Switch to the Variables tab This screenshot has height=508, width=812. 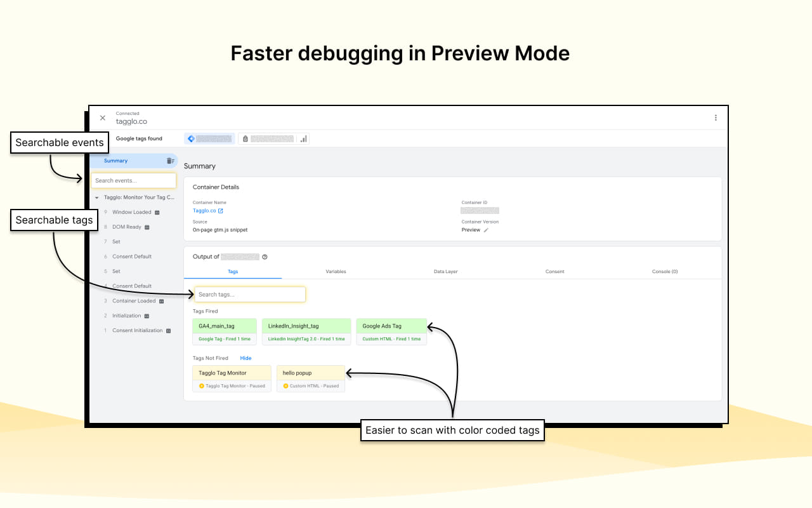coord(336,271)
